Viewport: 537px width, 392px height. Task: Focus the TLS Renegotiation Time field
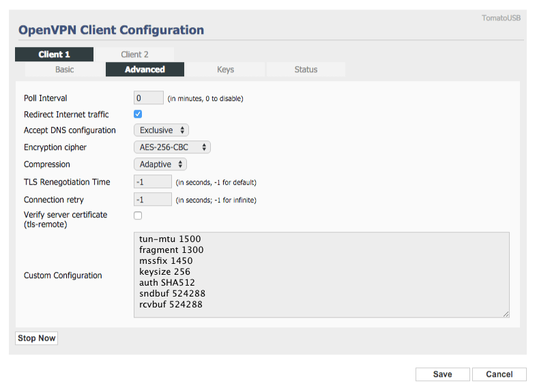(x=153, y=181)
